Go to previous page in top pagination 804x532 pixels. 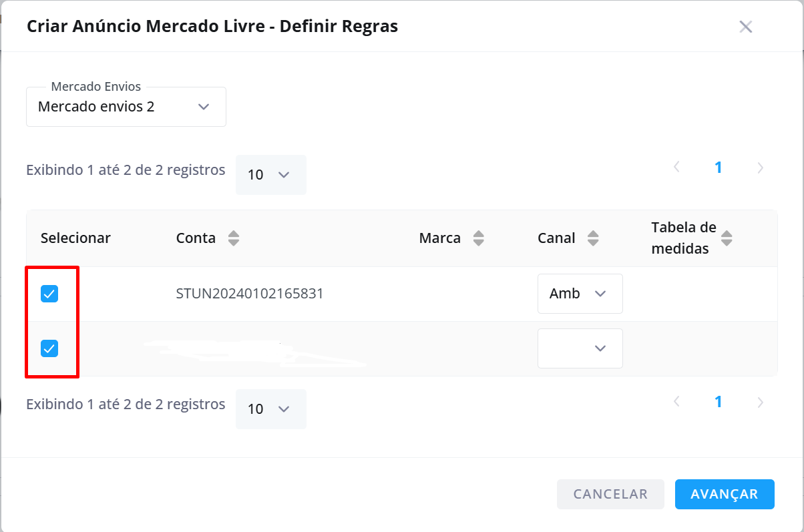(676, 168)
